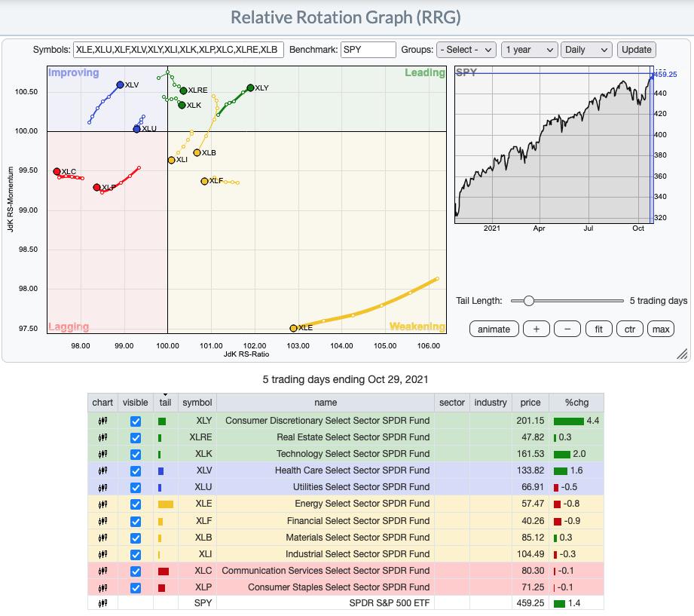Open the XLK row chart icon
The height and width of the screenshot is (616, 694).
(102, 454)
